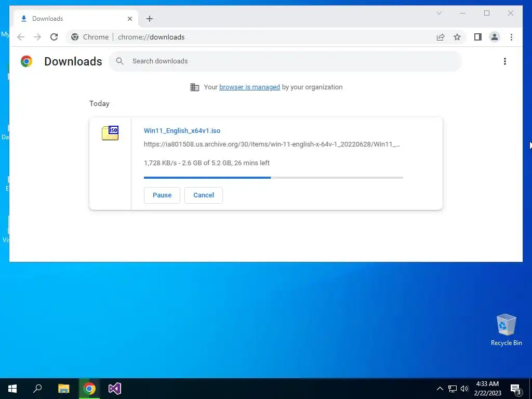Open the Downloads page more actions menu
532x399 pixels.
tap(505, 61)
